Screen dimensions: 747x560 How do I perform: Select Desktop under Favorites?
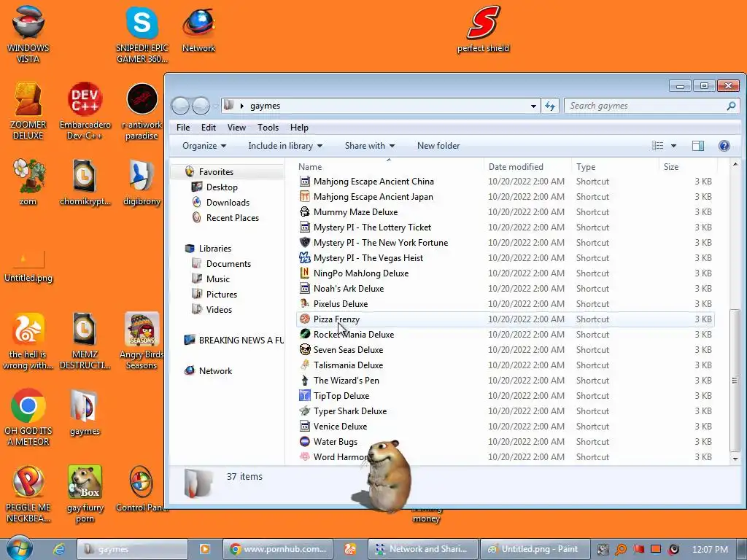[222, 187]
